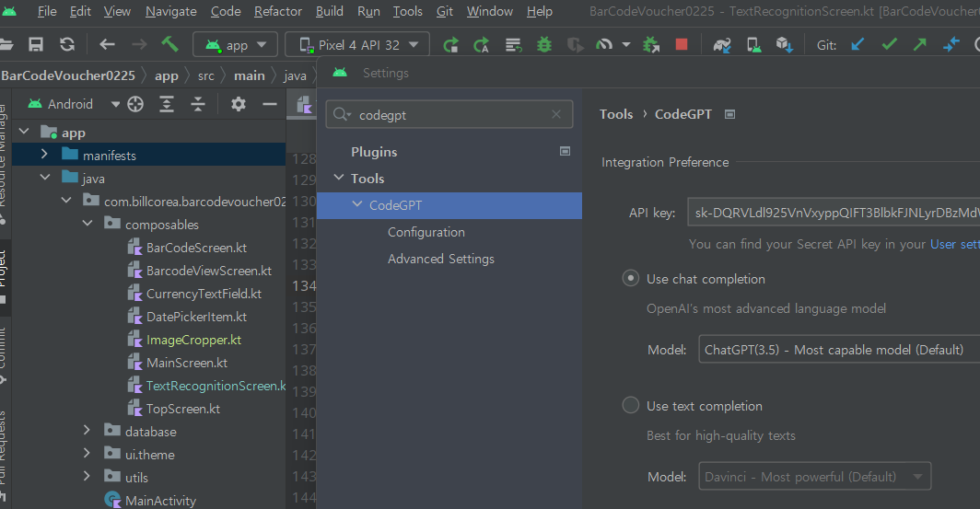This screenshot has height=509, width=980.
Task: Click the blue Git Update Project arrow
Action: [858, 44]
